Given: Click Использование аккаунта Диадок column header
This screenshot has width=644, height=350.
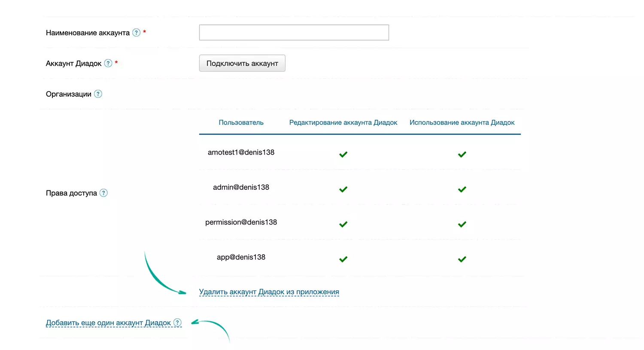Looking at the screenshot, I should [462, 122].
